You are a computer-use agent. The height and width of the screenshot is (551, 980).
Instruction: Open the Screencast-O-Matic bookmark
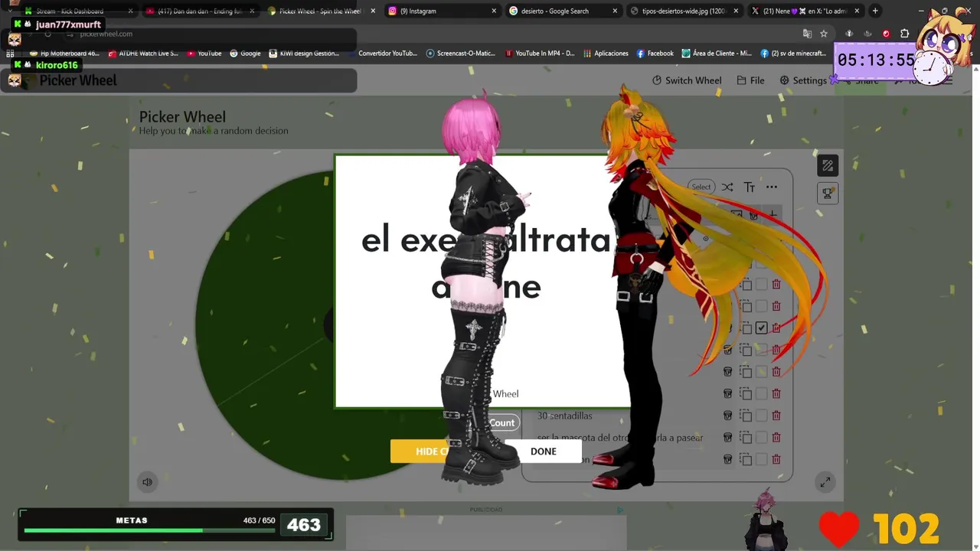click(460, 54)
